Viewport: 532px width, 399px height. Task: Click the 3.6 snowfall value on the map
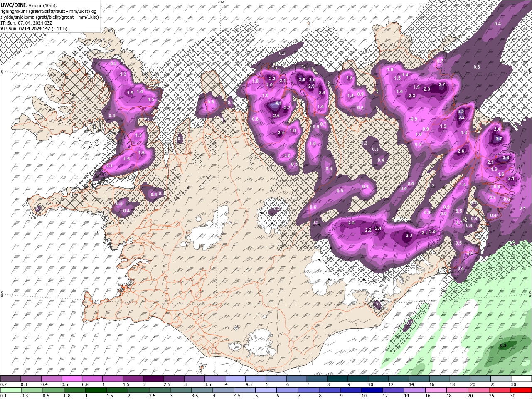tap(506, 158)
